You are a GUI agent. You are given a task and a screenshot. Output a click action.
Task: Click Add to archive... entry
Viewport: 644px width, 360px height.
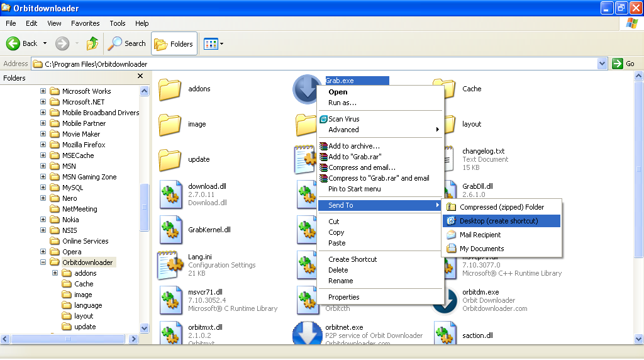380,146
